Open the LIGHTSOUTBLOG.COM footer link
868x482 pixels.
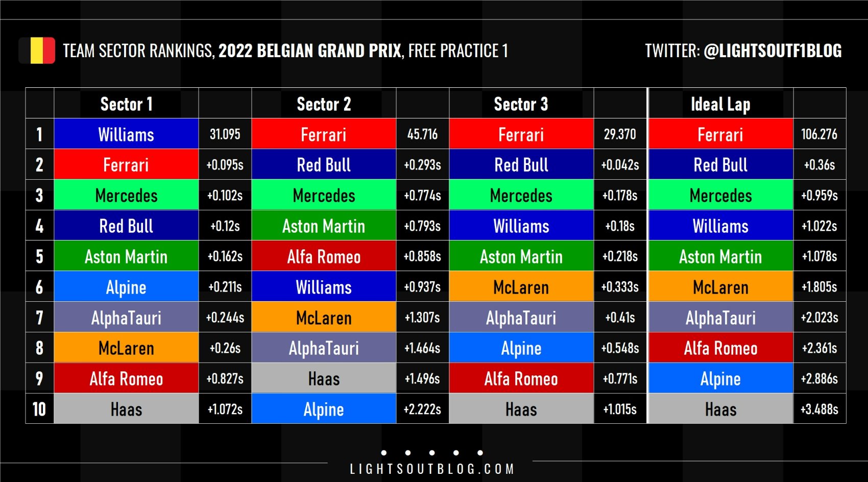tap(432, 469)
